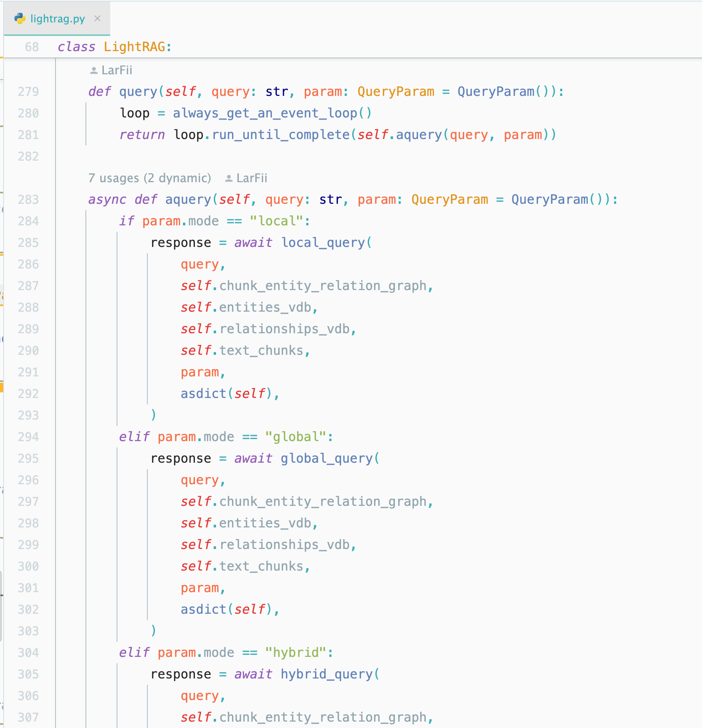Click QueryParam type annotation on line 279

(x=396, y=91)
